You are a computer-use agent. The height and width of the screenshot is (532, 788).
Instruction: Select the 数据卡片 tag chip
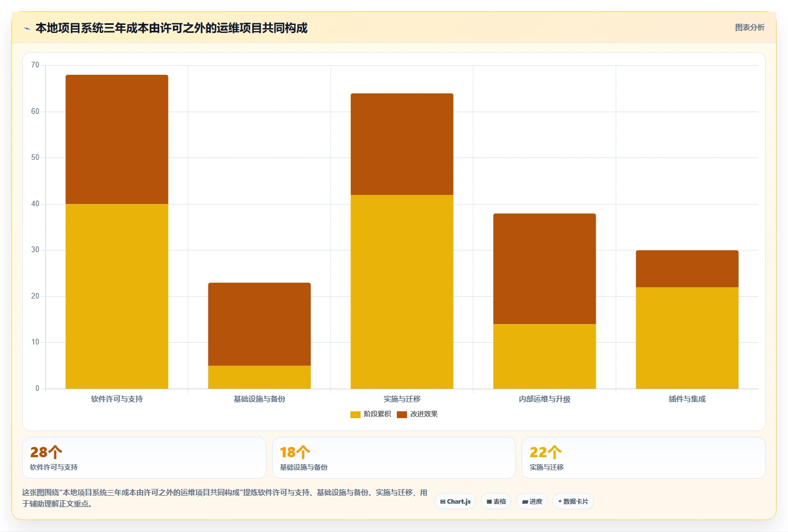pyautogui.click(x=573, y=501)
